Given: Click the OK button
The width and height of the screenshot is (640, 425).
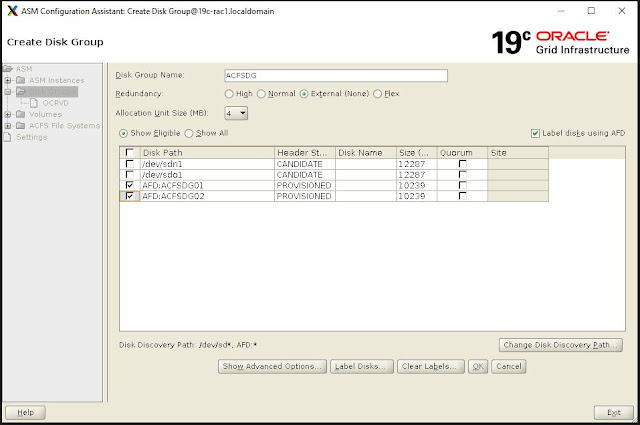Looking at the screenshot, I should (x=478, y=366).
